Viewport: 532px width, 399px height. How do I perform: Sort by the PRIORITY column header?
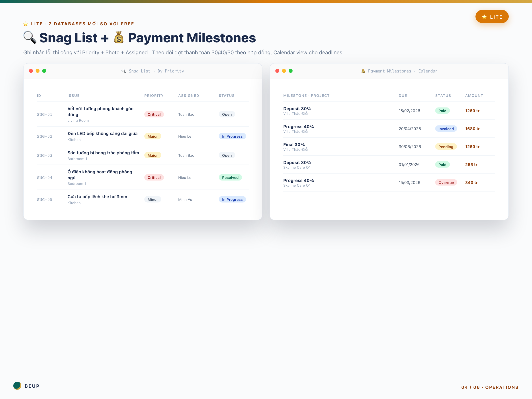tap(154, 96)
